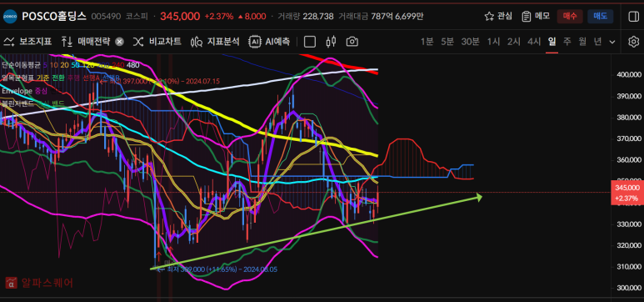Select the 일 daily timeframe
Viewport: 644px width, 302px height.
pyautogui.click(x=552, y=42)
